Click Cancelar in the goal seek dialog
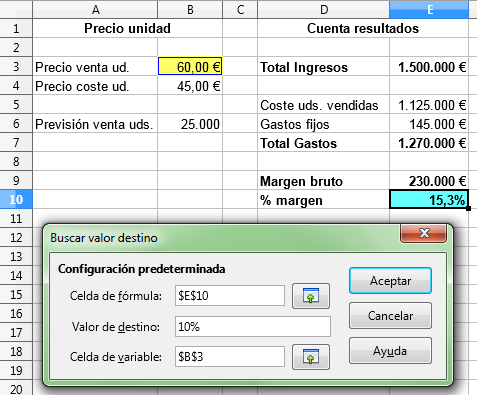The height and width of the screenshot is (395, 477). [390, 315]
